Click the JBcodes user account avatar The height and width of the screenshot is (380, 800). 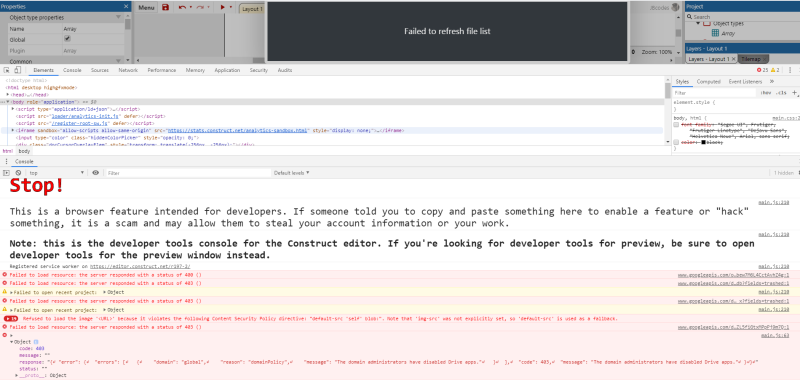coord(676,7)
